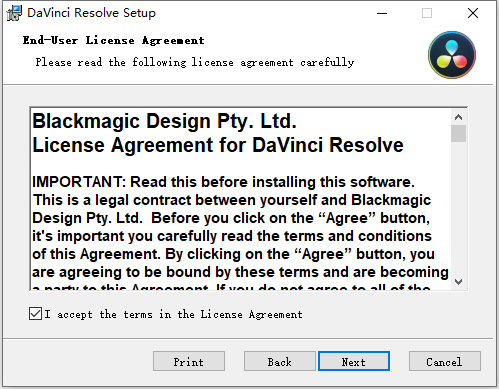Click the "IMPORTANT: Read this before" paragraph line

(223, 182)
